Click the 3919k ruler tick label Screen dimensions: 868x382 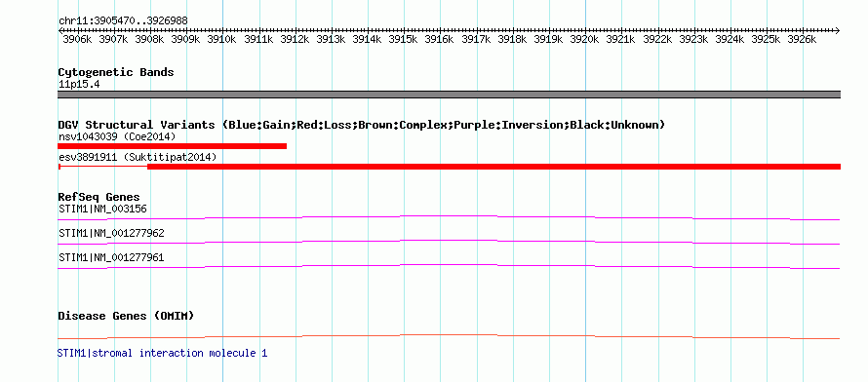(549, 39)
